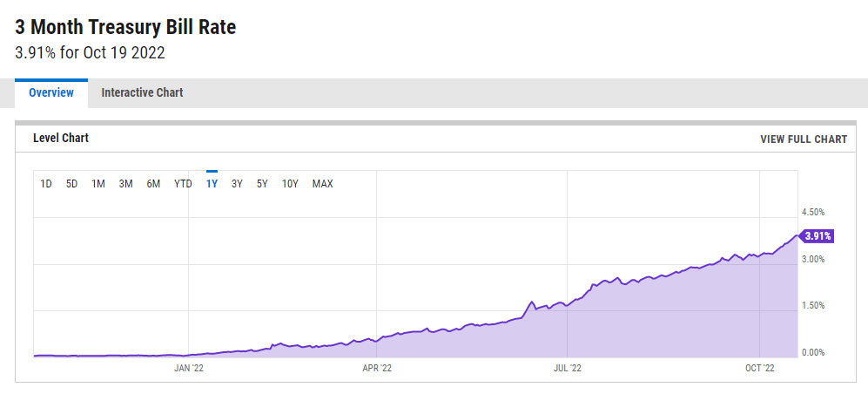The width and height of the screenshot is (868, 394).
Task: Click the 0.00% y-axis label
Action: click(x=813, y=352)
